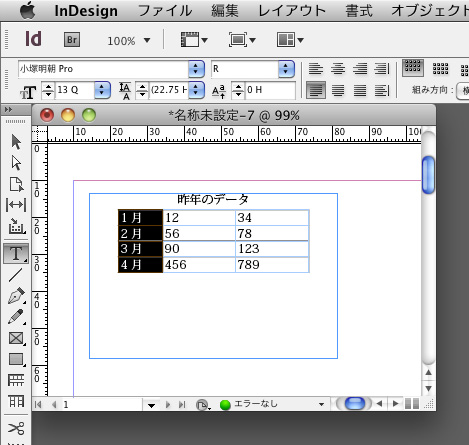Open the ファイル menu
469x445 pixels.
[165, 11]
